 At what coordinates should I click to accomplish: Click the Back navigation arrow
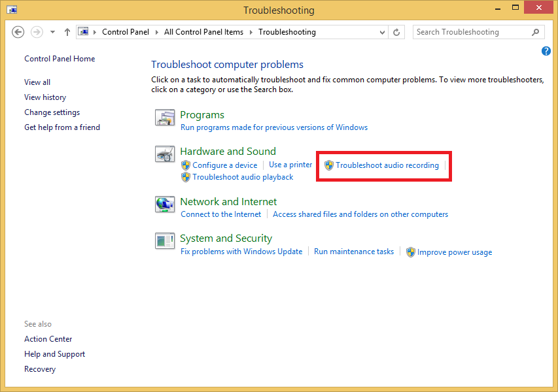click(x=18, y=32)
